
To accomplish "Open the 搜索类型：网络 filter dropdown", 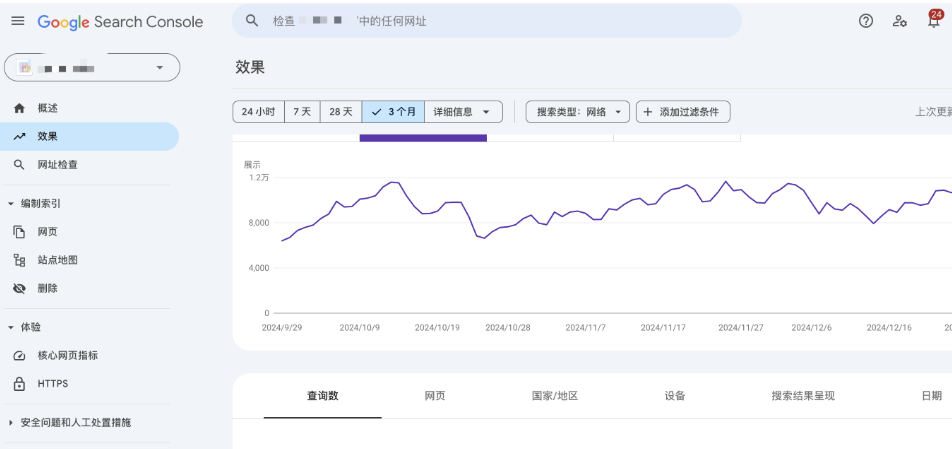I will click(x=578, y=112).
